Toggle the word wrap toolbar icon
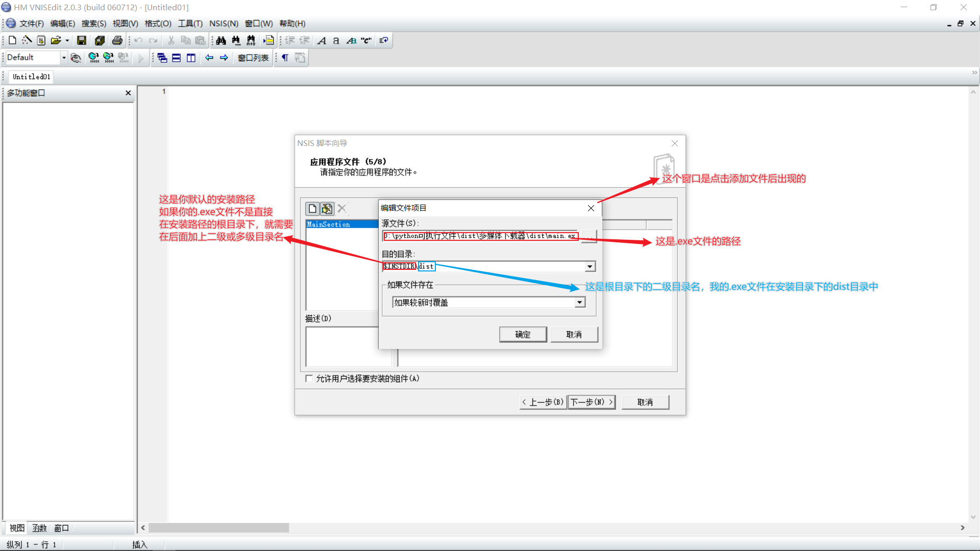Screen dimensions: 980x551 [384, 40]
